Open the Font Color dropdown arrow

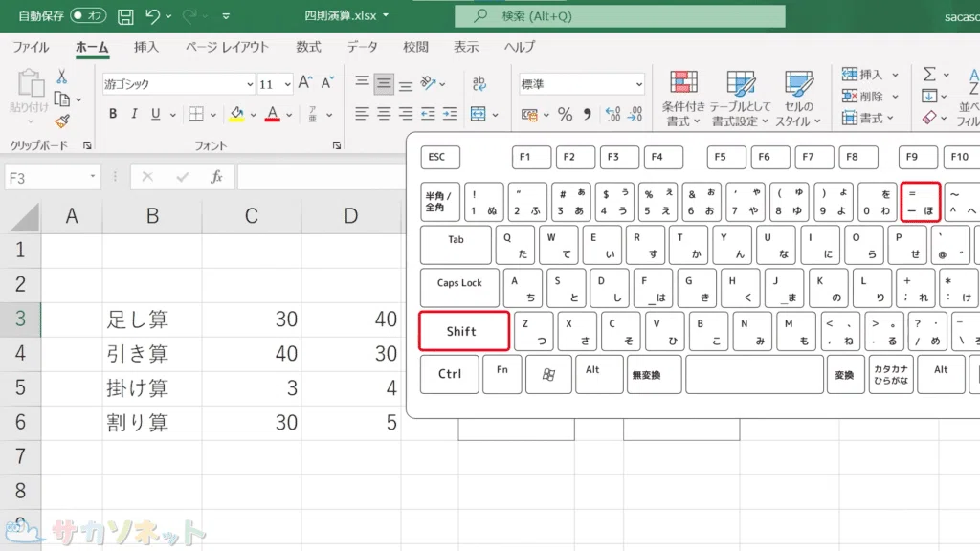tap(289, 115)
